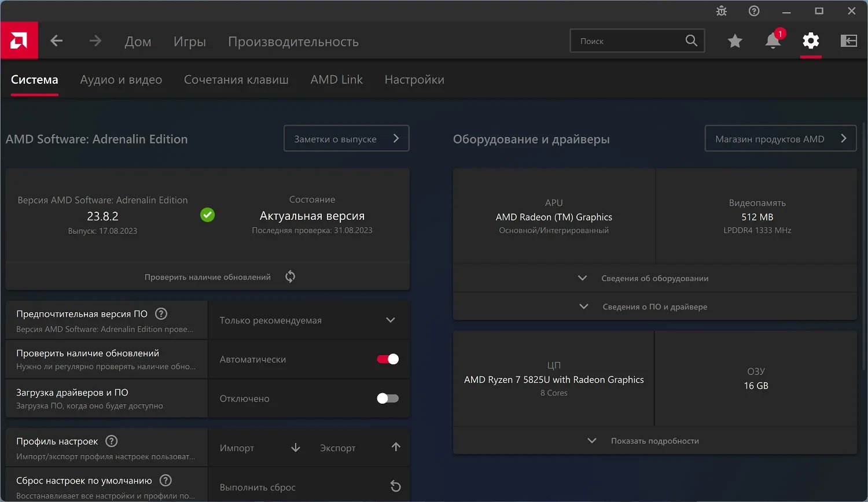868x502 pixels.
Task: Click the help icon next to Профиль настроек
Action: (x=111, y=441)
